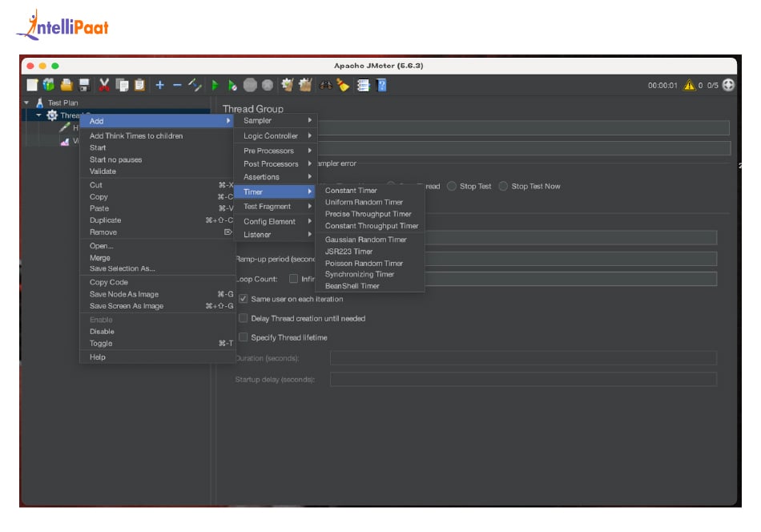This screenshot has height=532, width=761.
Task: Choose Poisson Random Timer
Action: pos(364,264)
